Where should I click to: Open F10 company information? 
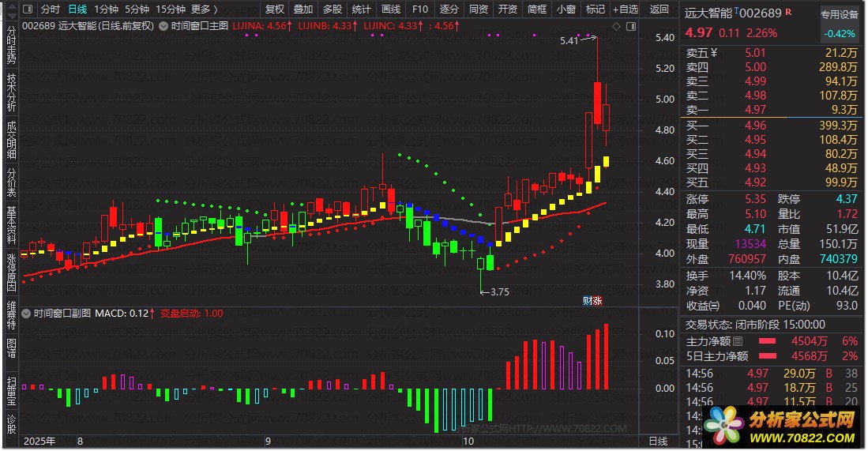click(x=420, y=9)
